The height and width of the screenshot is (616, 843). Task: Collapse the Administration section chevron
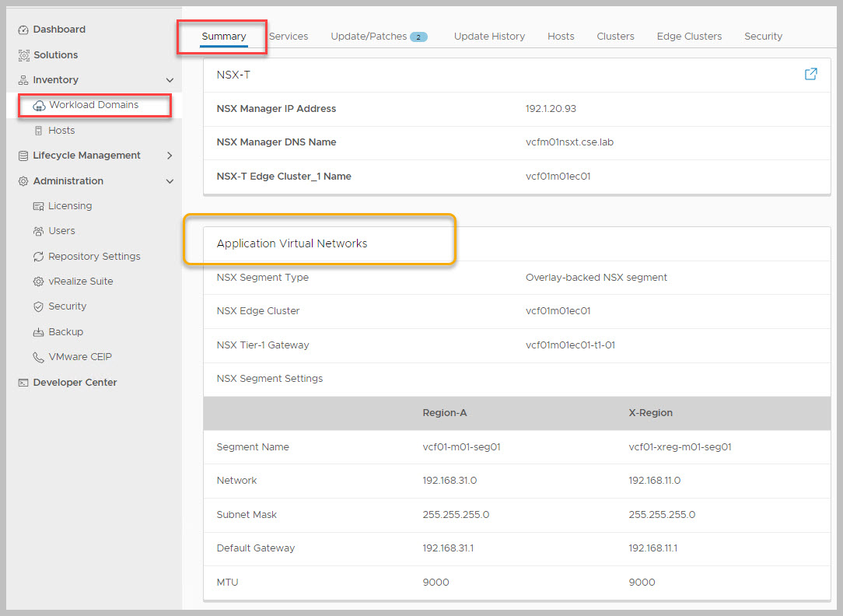pyautogui.click(x=170, y=181)
